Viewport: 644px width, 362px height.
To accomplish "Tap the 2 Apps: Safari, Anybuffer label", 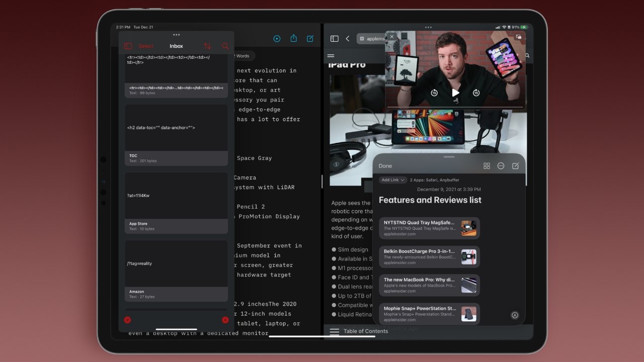I will click(434, 180).
